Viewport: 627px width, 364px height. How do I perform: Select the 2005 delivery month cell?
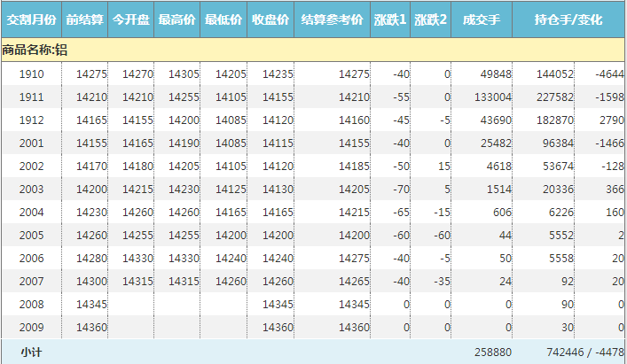point(31,235)
